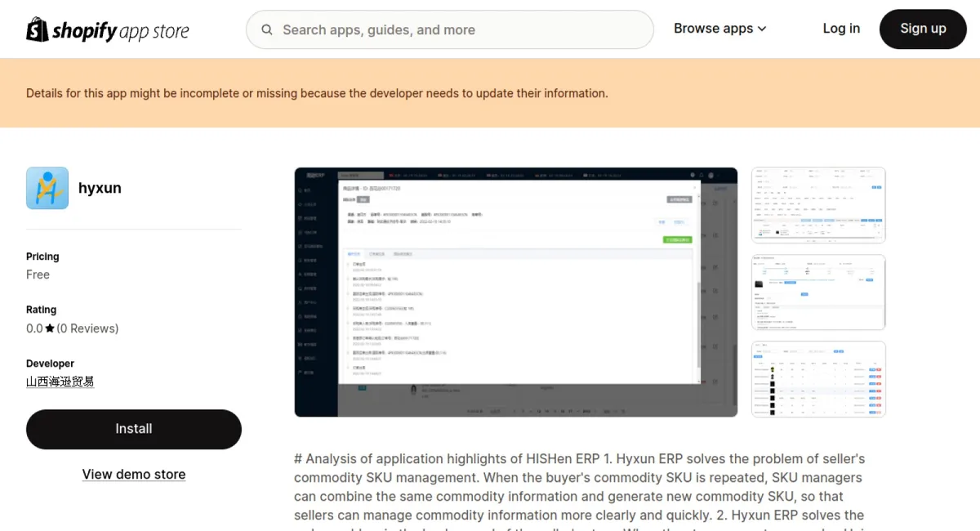This screenshot has height=531, width=980.
Task: Click the Pricing label
Action: [x=42, y=257]
